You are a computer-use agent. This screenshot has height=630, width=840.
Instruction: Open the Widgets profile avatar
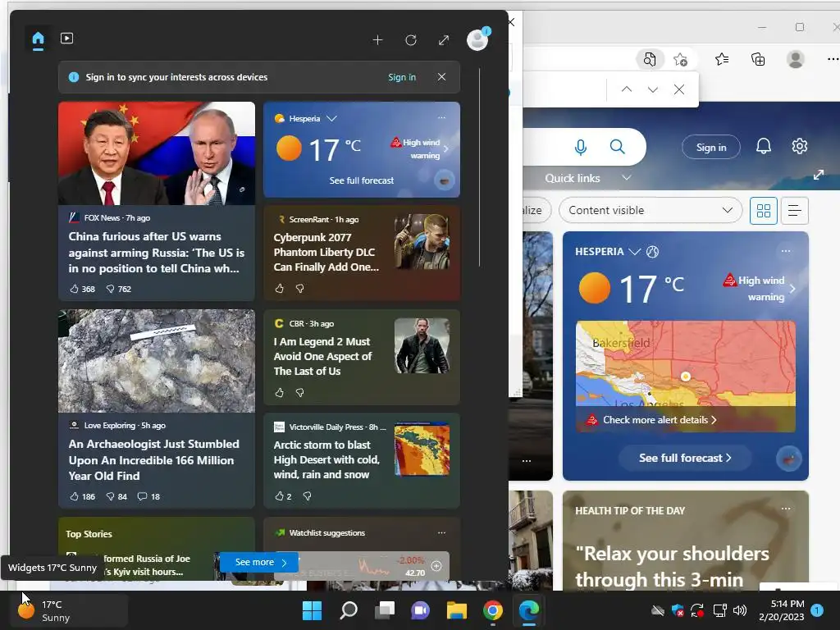477,39
